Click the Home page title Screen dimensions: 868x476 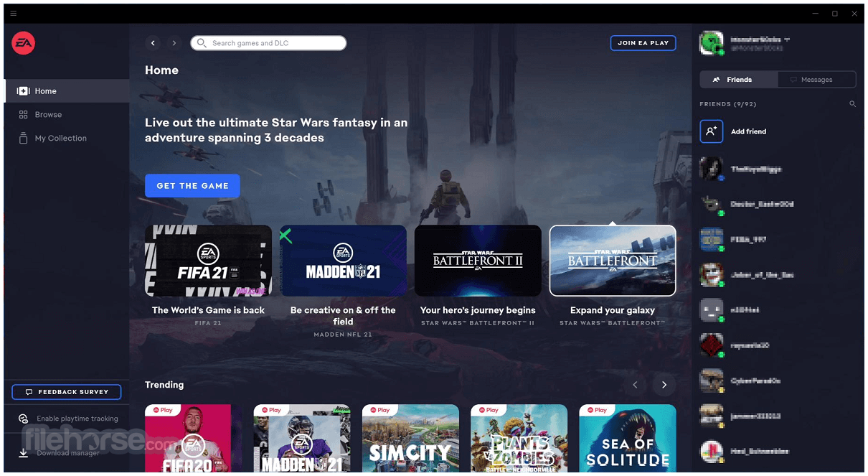[x=161, y=70]
